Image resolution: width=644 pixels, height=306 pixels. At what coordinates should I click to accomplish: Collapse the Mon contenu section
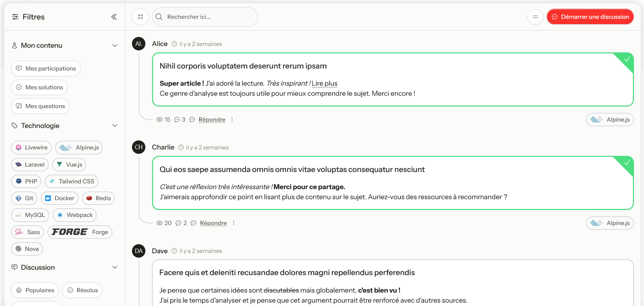115,45
